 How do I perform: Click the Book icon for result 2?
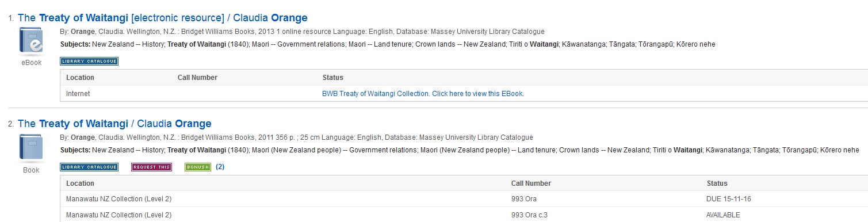(31, 148)
